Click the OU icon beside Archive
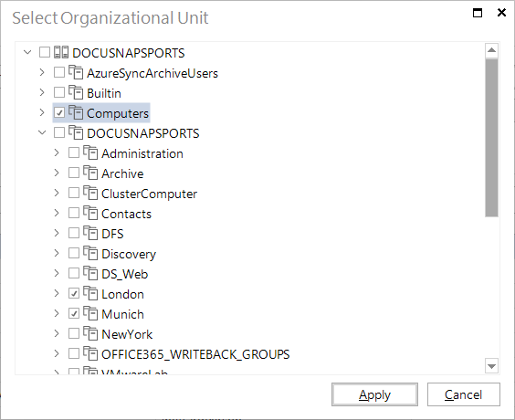 [90, 173]
